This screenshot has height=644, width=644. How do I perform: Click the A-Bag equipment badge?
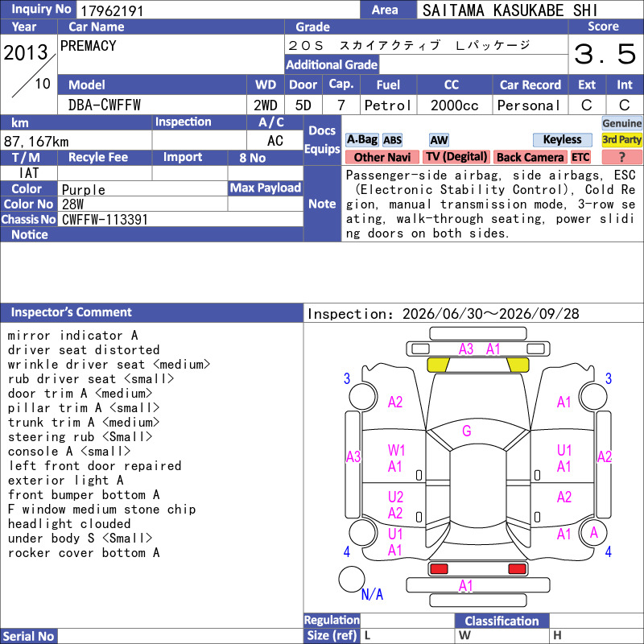point(361,139)
